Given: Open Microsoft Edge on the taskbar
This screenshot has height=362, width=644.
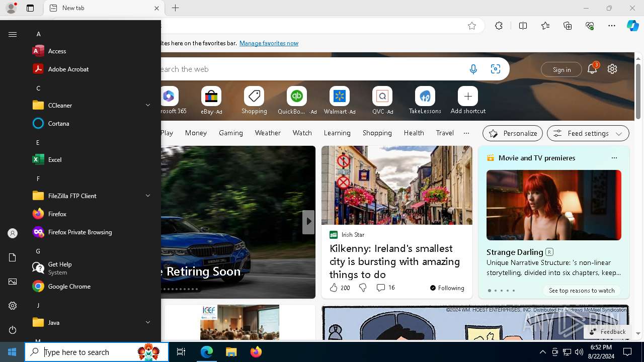Looking at the screenshot, I should 207,352.
